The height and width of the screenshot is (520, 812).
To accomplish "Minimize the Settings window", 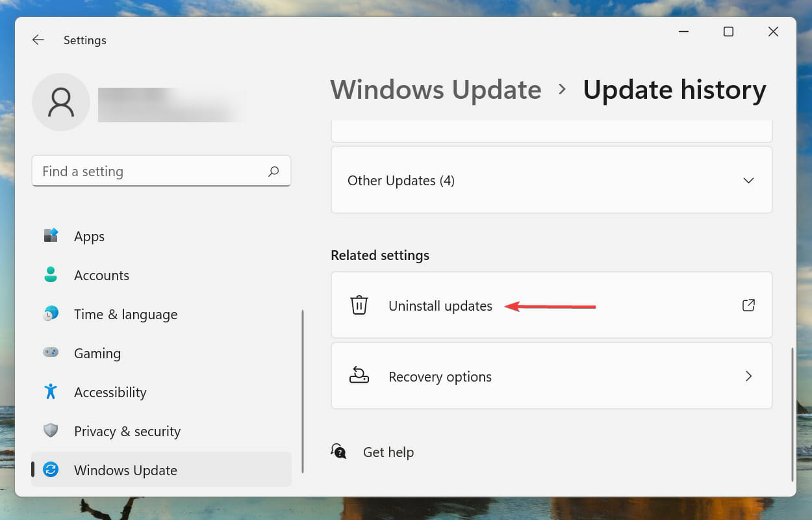I will pyautogui.click(x=684, y=32).
